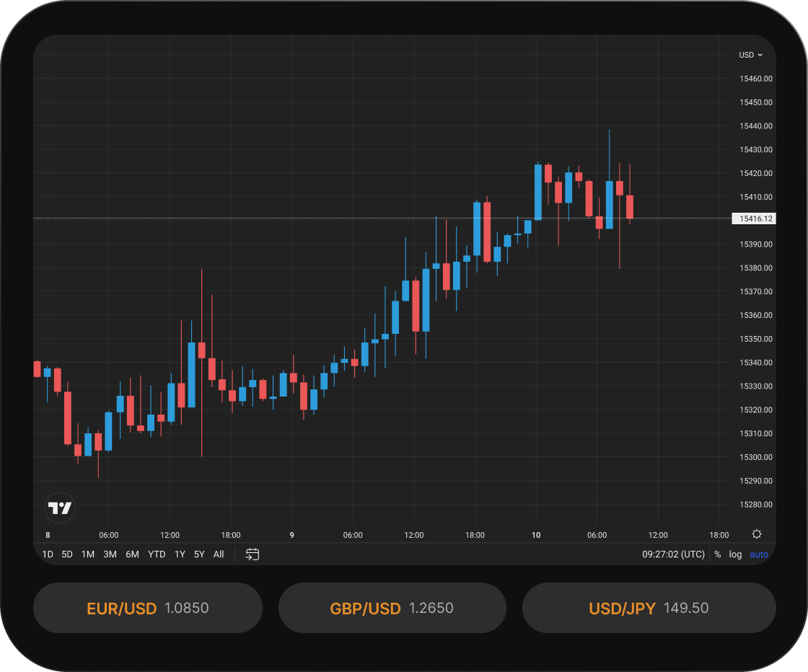Select the EUR/USD 1.0850 pair button
Image resolution: width=808 pixels, height=672 pixels.
(x=147, y=608)
